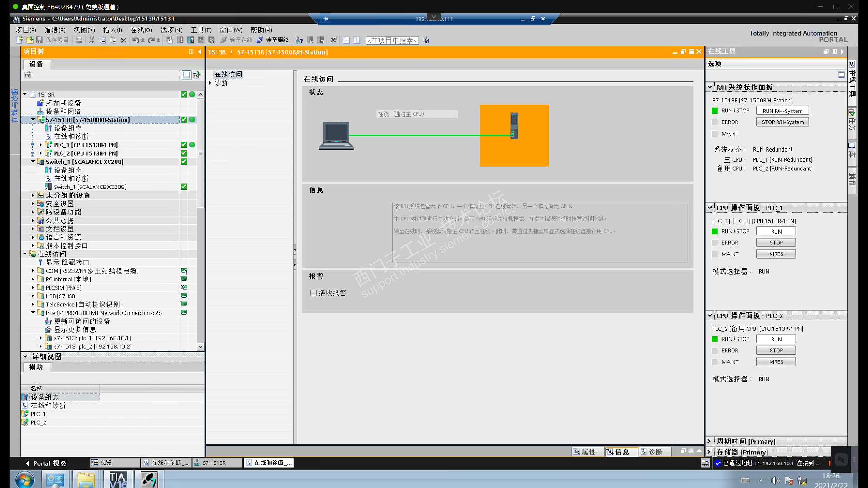This screenshot has width=868, height=488.
Task: Collapse the 详细视图 panel
Action: (25, 356)
